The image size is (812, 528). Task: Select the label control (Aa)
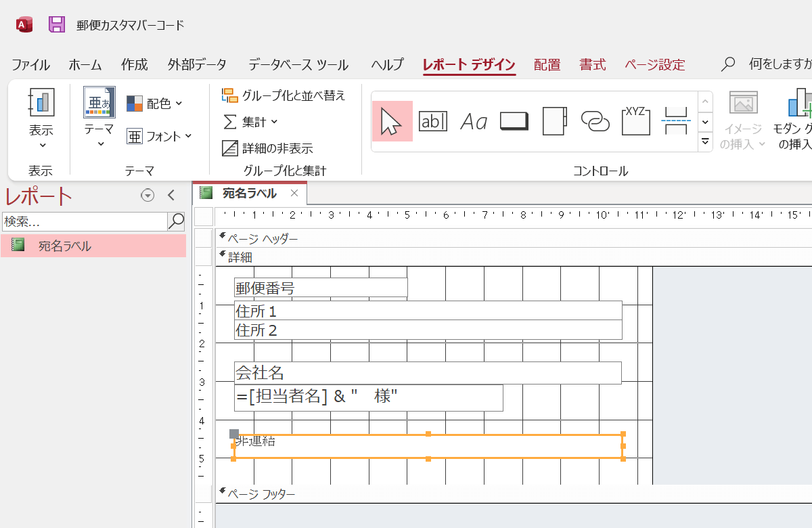[474, 120]
